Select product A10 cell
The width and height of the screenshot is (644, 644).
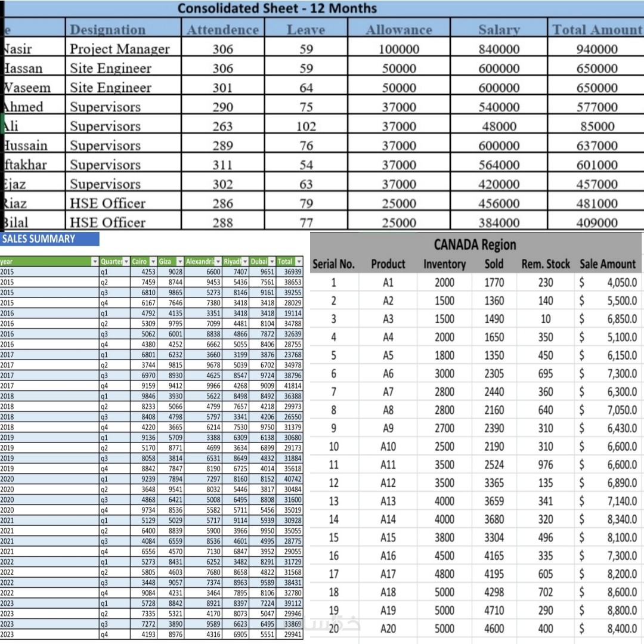tap(388, 447)
